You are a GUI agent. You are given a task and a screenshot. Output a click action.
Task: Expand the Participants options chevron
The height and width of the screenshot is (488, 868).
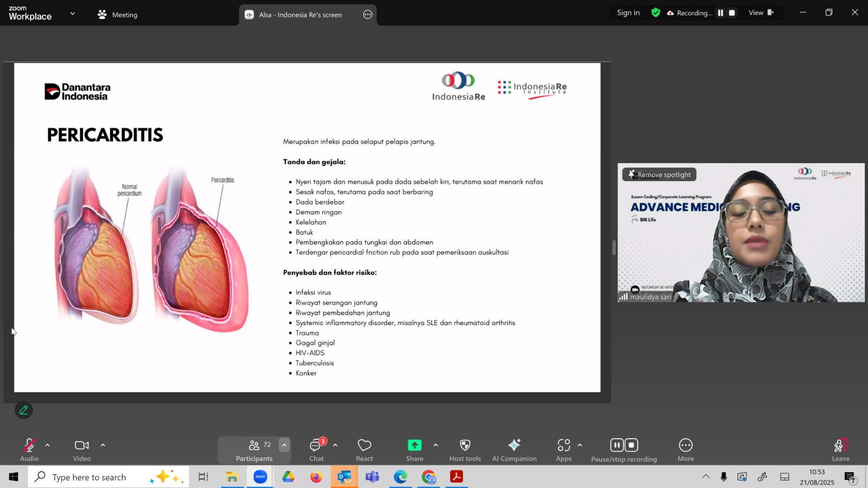click(x=284, y=445)
